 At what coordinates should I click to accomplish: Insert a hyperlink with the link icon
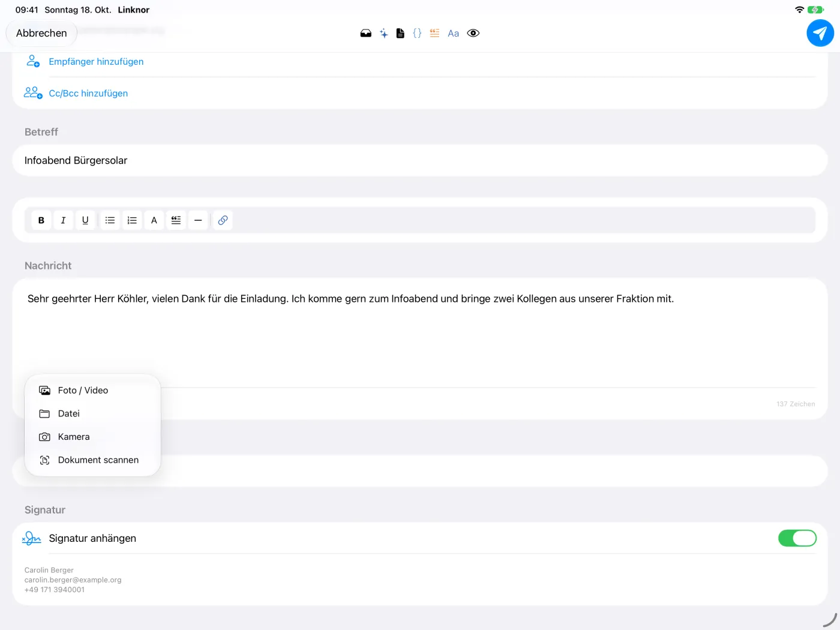pos(223,220)
